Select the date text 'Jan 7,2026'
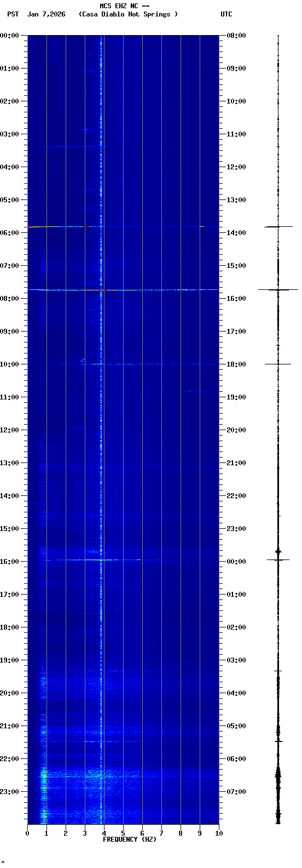Image resolution: width=302 pixels, height=868 pixels. coord(46,14)
